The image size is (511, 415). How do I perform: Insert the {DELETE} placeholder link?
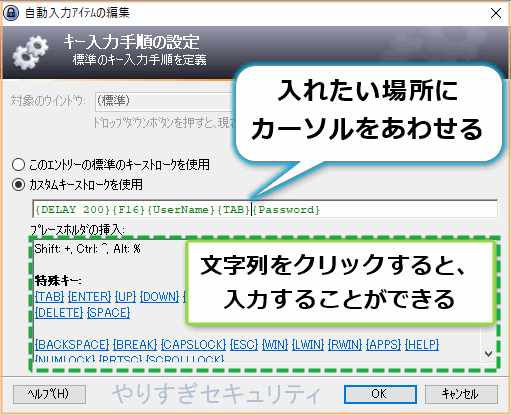[x=59, y=312]
